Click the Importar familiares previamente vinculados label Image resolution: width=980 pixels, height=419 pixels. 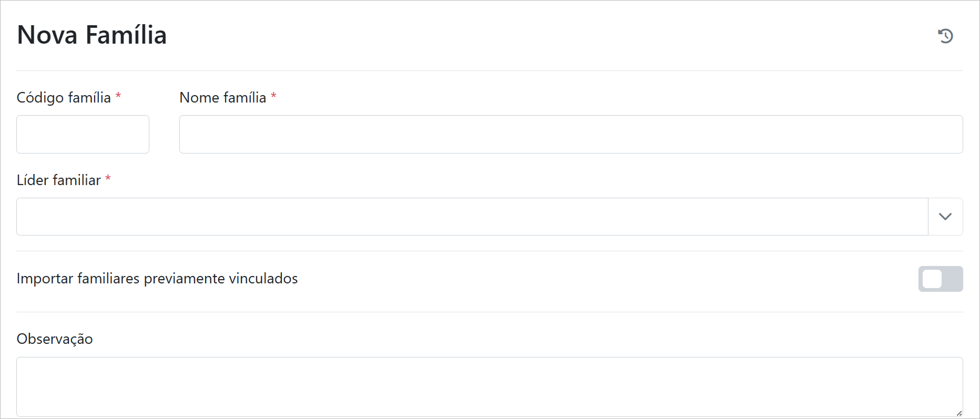157,279
